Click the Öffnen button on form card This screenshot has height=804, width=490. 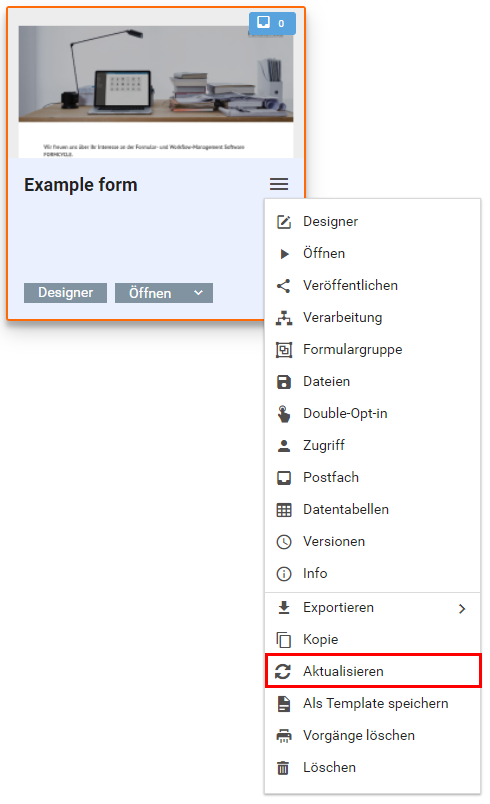click(152, 293)
